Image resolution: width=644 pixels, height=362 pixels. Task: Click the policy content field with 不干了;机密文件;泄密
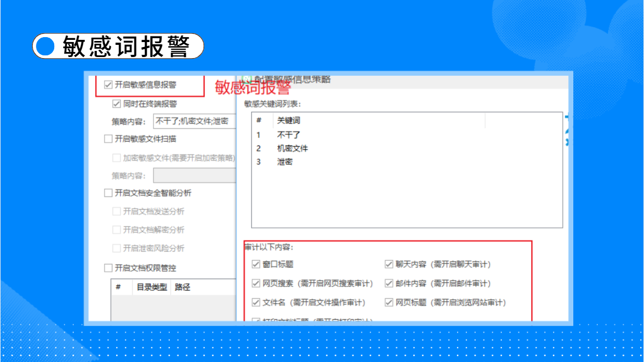pos(195,121)
